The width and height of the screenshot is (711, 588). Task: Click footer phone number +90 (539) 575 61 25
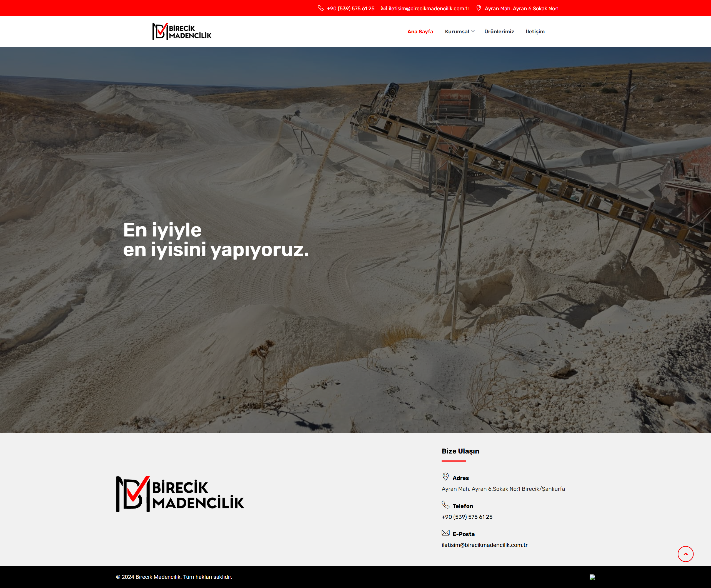tap(467, 517)
